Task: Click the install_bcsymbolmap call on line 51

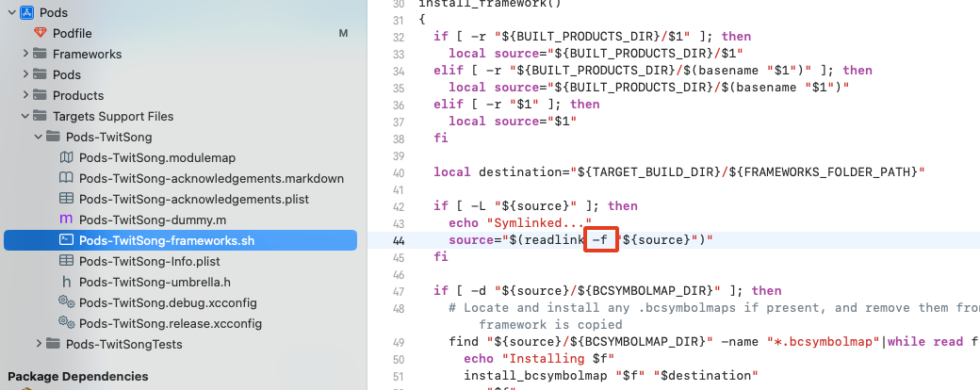Action: tap(611, 375)
